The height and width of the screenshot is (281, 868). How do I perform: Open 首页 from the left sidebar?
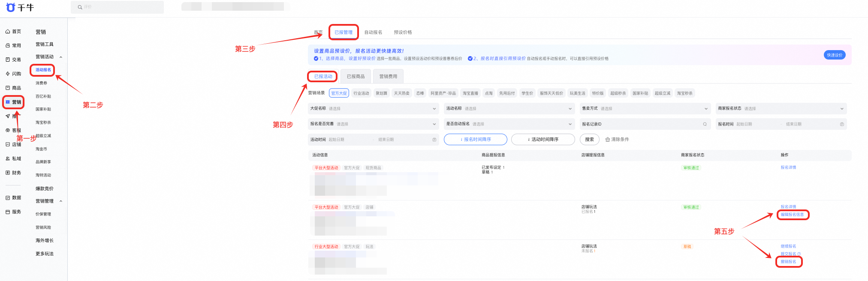[13, 32]
